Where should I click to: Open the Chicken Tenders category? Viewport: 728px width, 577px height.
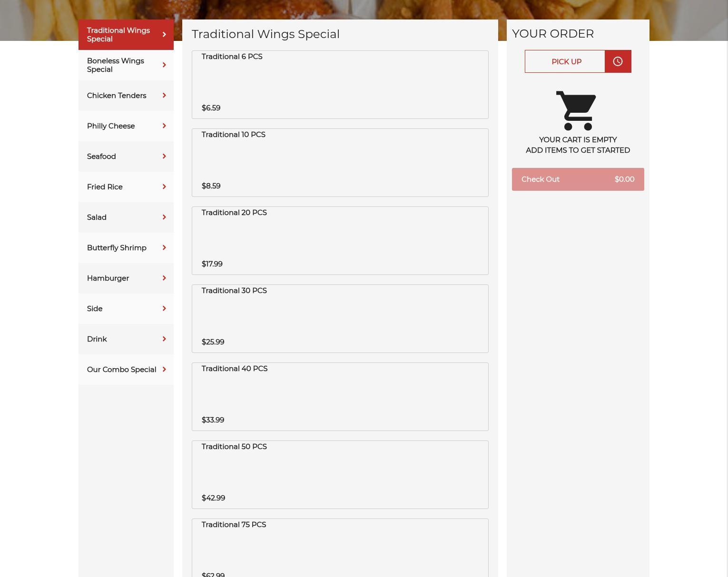click(126, 96)
